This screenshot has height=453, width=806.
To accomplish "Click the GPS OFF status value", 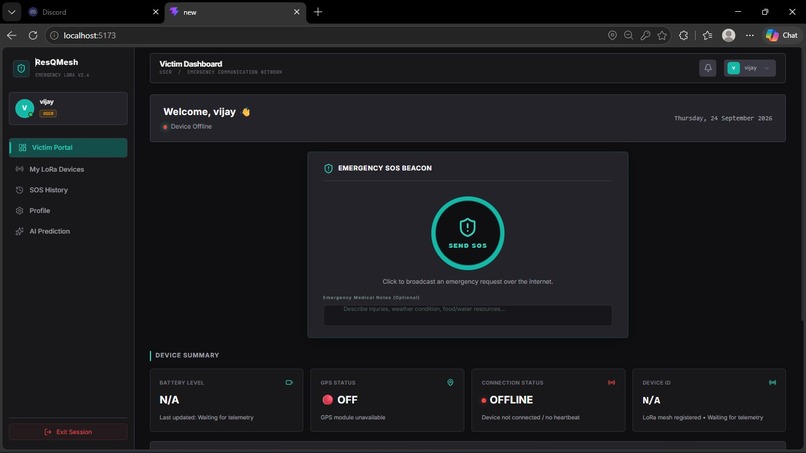I will (x=347, y=400).
